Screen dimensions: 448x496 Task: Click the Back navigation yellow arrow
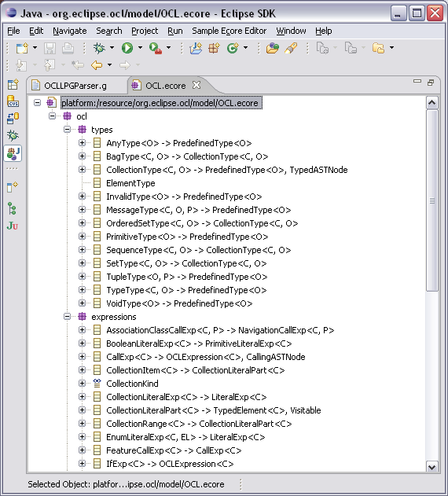coord(97,65)
